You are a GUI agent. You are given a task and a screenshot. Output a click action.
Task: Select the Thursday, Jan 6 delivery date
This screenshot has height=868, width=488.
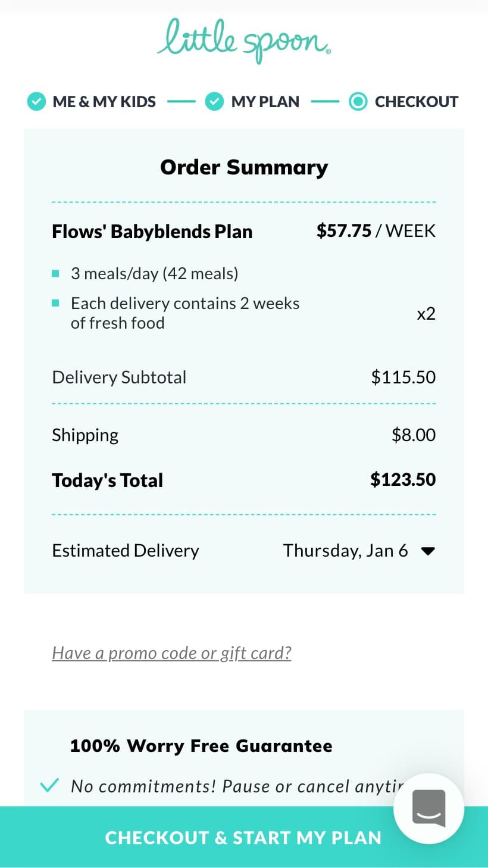click(345, 551)
